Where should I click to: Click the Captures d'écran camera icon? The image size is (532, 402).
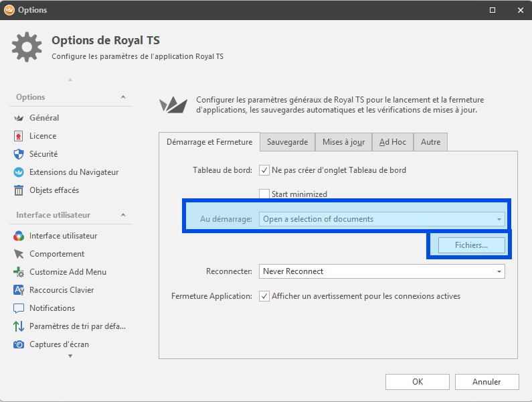pyautogui.click(x=19, y=344)
